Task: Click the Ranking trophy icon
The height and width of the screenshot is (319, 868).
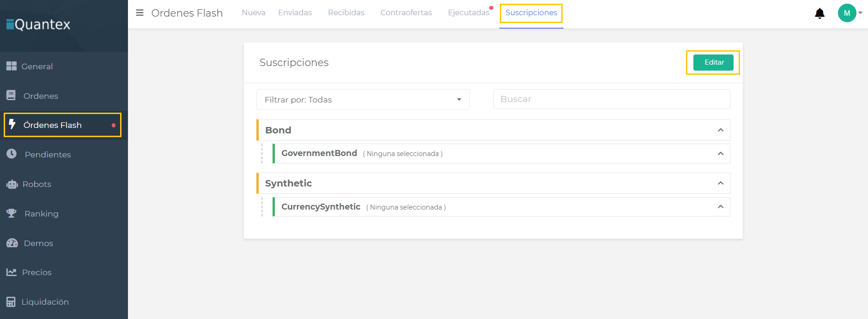Action: (12, 213)
